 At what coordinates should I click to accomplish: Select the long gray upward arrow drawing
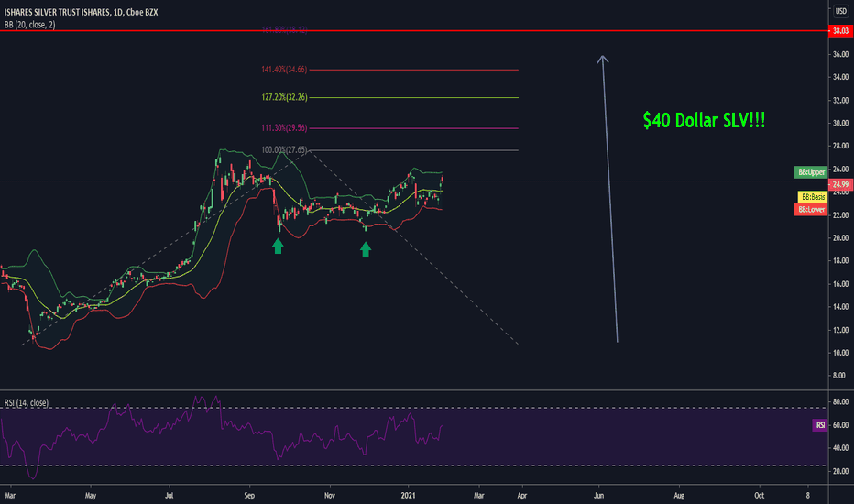[x=609, y=199]
